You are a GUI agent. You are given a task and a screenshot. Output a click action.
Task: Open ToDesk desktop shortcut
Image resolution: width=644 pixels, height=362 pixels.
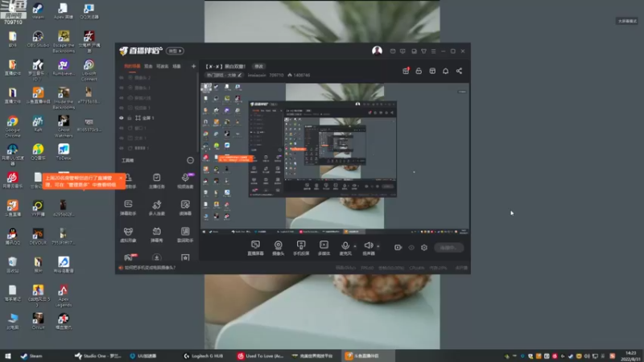[64, 152]
